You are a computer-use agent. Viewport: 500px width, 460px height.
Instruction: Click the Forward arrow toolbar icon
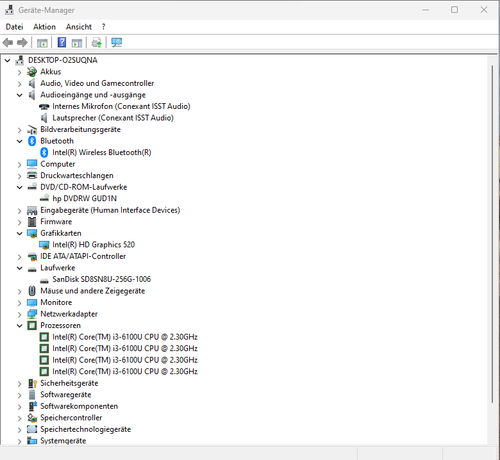tap(22, 43)
